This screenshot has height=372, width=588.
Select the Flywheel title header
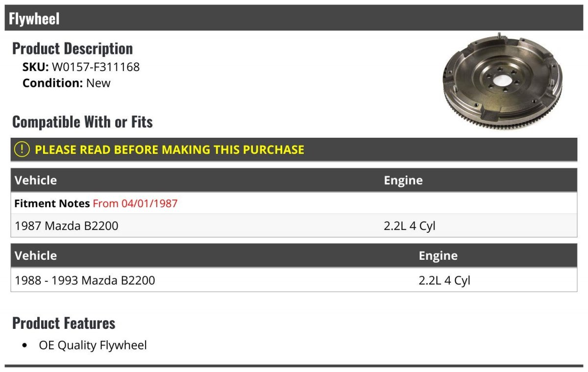[x=34, y=19]
